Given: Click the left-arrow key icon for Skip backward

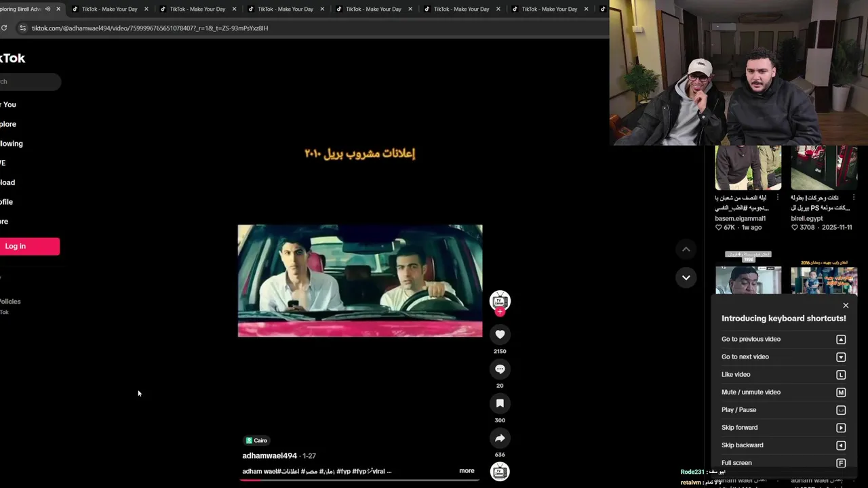Looking at the screenshot, I should 841,445.
